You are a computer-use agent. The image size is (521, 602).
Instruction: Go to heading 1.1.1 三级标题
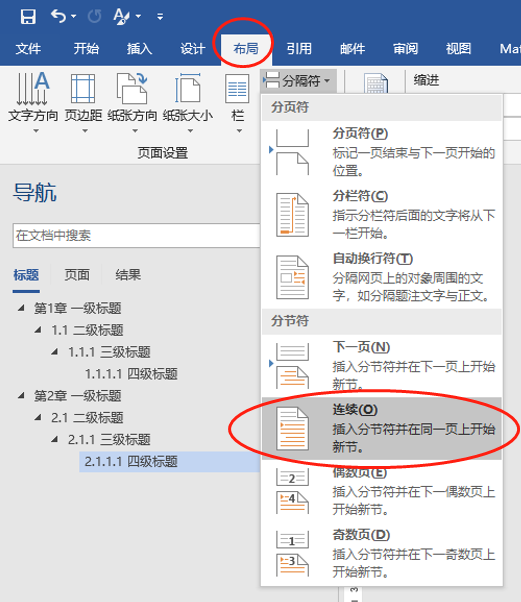(x=109, y=352)
